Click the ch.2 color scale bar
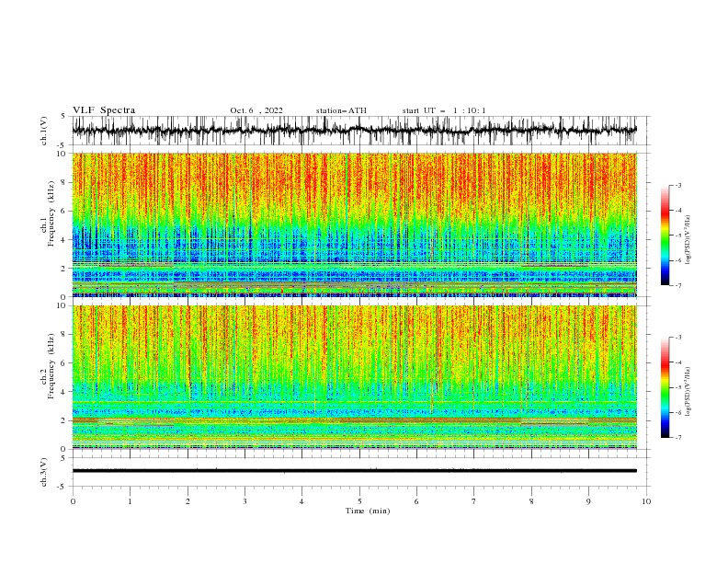The width and height of the screenshot is (728, 563). click(x=665, y=387)
